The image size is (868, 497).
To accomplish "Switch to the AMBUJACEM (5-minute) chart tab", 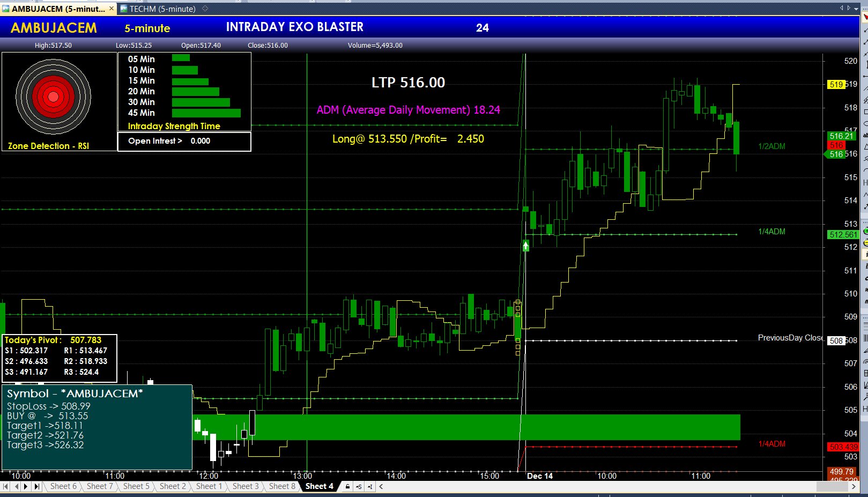I will coord(58,9).
